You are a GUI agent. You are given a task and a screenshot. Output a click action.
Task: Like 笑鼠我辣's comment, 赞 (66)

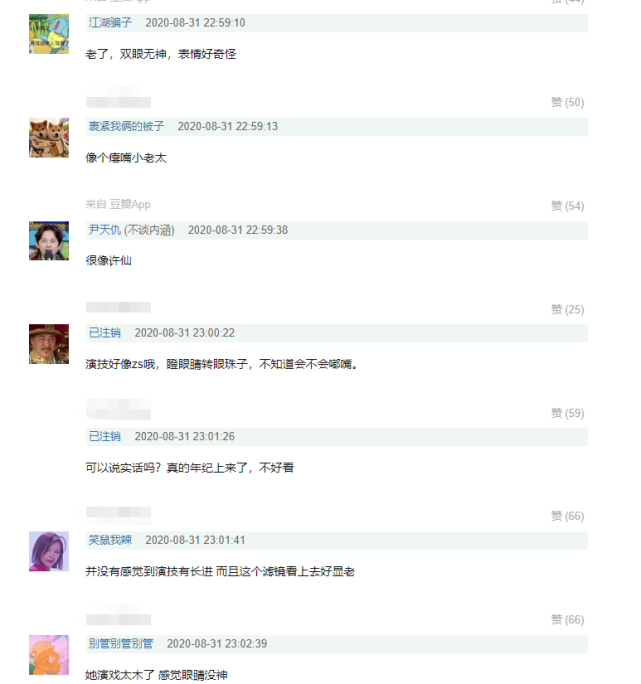[567, 620]
